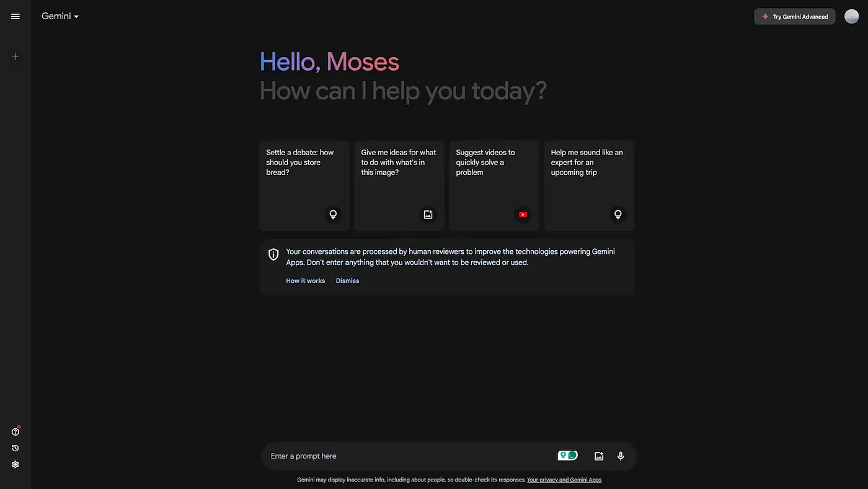Start a new chat with the plus icon
Image resolution: width=868 pixels, height=489 pixels.
(15, 56)
